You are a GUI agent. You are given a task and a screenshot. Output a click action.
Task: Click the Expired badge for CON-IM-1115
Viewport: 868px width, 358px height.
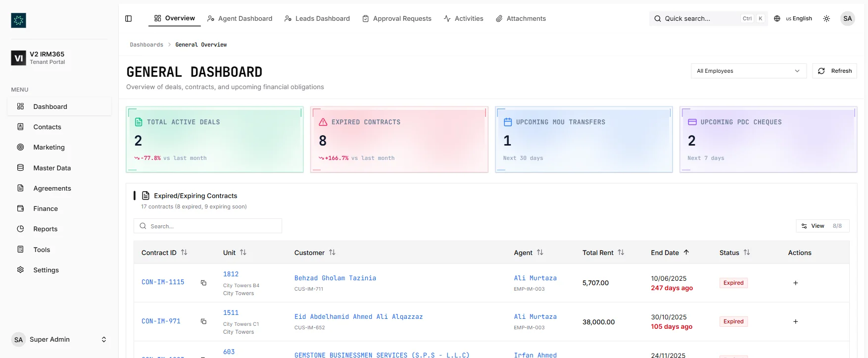733,283
